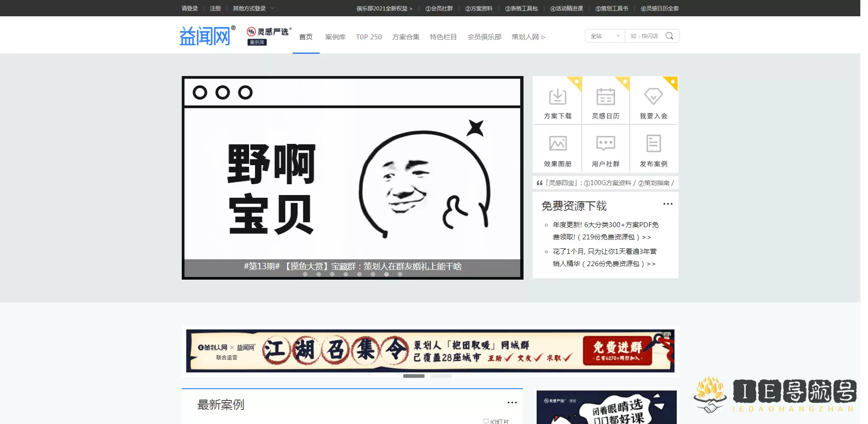Select the 方案合集 menu item

click(406, 37)
